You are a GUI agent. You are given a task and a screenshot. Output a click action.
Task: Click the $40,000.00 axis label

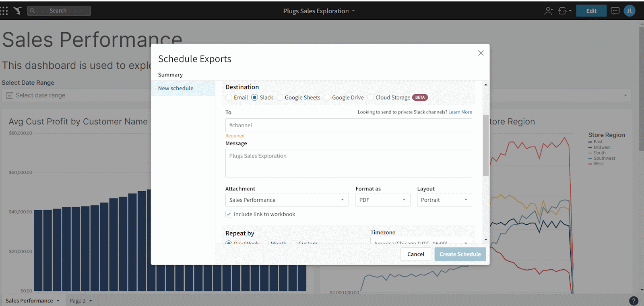[x=21, y=212]
